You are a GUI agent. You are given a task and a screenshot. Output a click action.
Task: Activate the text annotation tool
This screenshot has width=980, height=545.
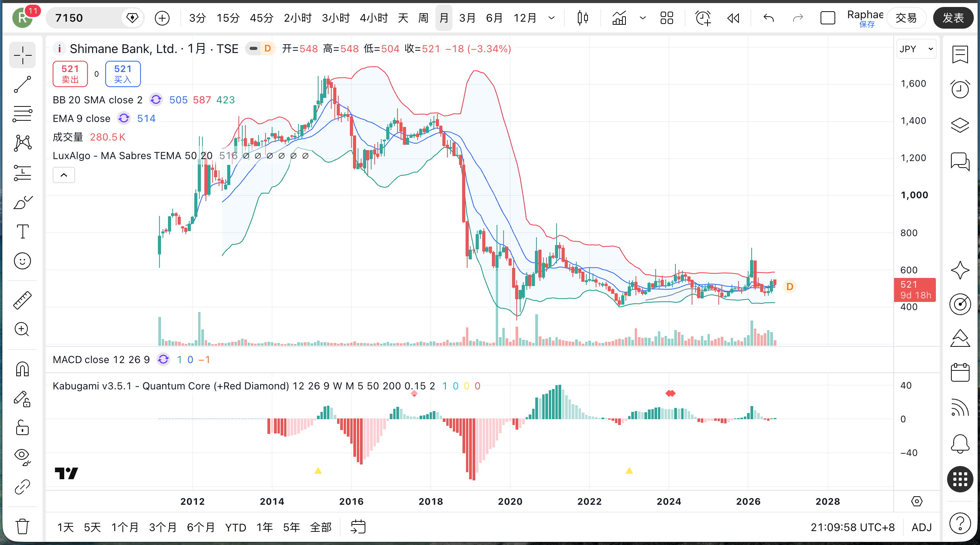(x=22, y=231)
